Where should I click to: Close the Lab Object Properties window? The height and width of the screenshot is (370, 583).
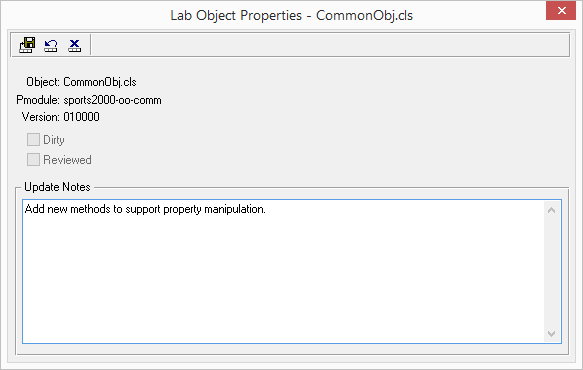coord(561,10)
